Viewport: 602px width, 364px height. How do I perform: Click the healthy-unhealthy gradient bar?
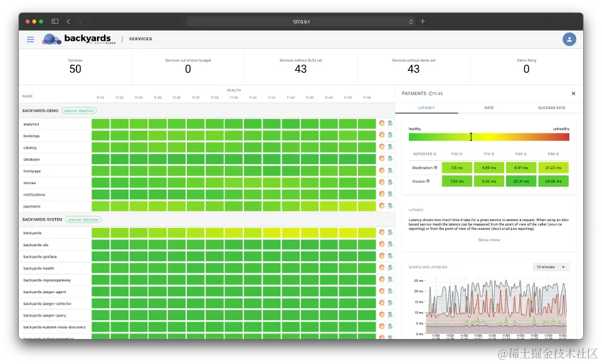click(488, 137)
